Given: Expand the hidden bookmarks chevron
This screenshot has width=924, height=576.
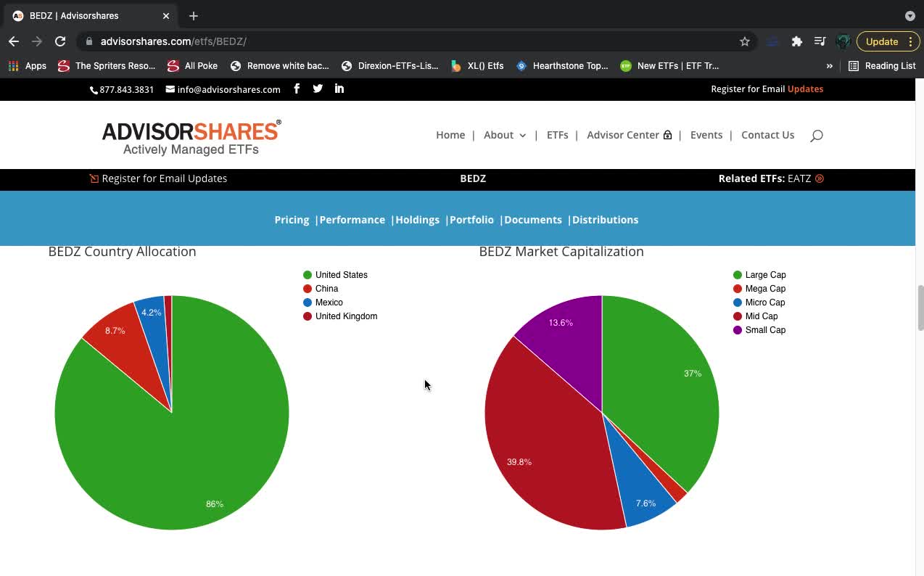Looking at the screenshot, I should tap(829, 65).
